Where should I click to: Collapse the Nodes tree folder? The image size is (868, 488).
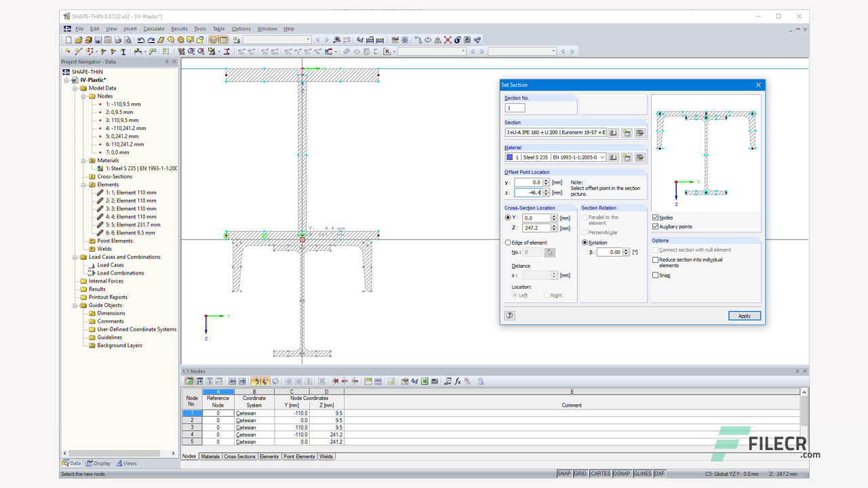coord(84,96)
